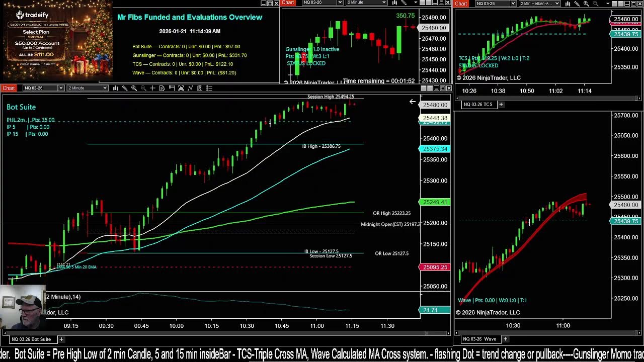The width and height of the screenshot is (644, 362).
Task: Click bar type icon in TCS Heiken chart toolbar
Action: pyautogui.click(x=568, y=4)
